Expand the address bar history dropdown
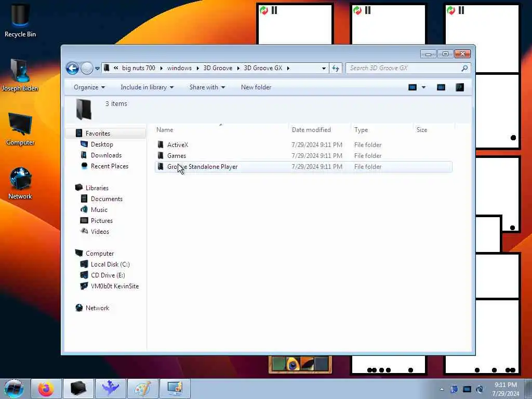This screenshot has width=532, height=399. point(324,68)
